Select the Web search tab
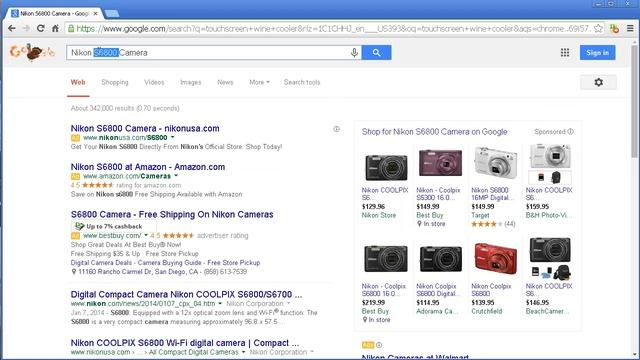640x360 pixels. click(78, 82)
